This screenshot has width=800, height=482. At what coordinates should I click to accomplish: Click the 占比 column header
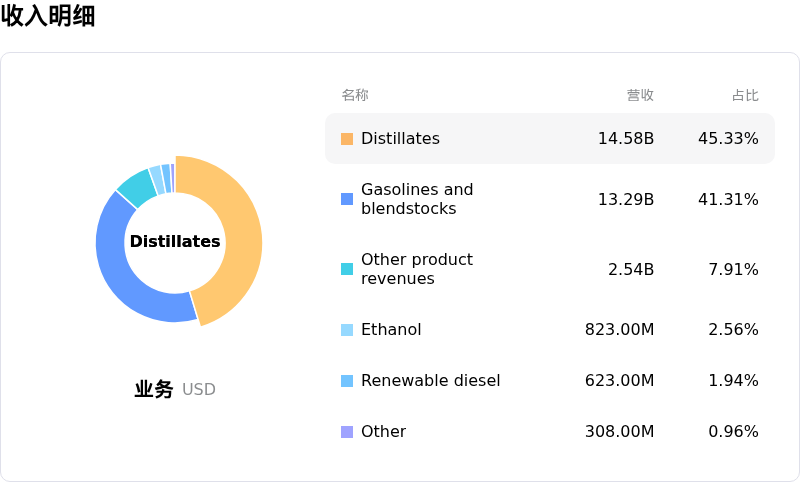tap(745, 96)
